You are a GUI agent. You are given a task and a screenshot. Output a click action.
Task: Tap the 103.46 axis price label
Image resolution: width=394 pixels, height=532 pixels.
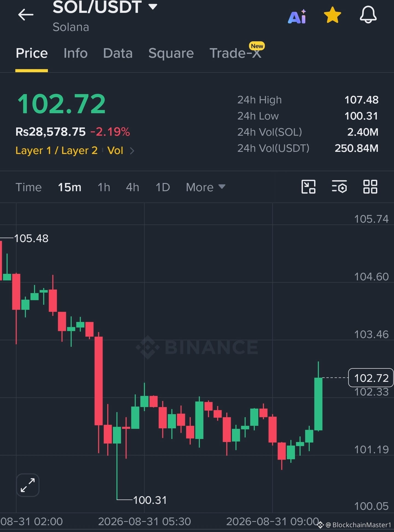(371, 334)
